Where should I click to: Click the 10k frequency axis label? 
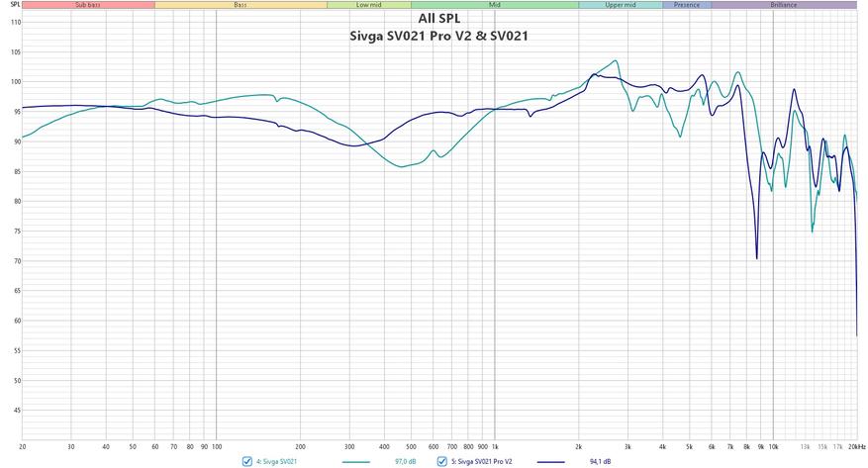774,446
